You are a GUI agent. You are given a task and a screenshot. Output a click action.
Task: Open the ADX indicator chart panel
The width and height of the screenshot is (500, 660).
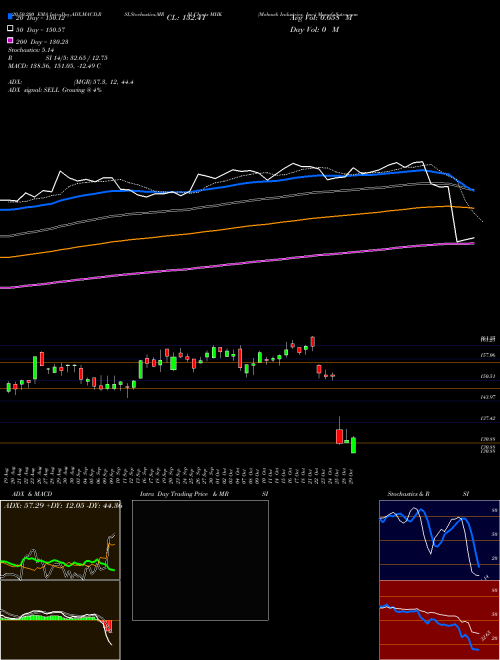[60, 540]
